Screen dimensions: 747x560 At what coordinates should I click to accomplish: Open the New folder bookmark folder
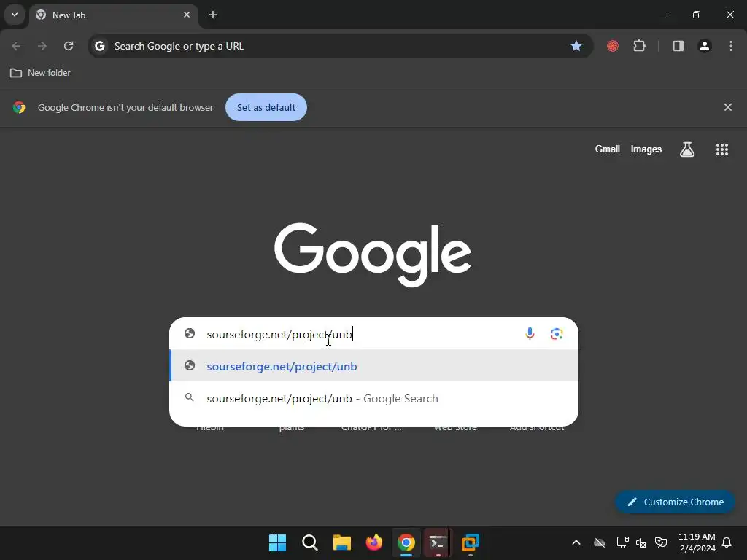(41, 73)
